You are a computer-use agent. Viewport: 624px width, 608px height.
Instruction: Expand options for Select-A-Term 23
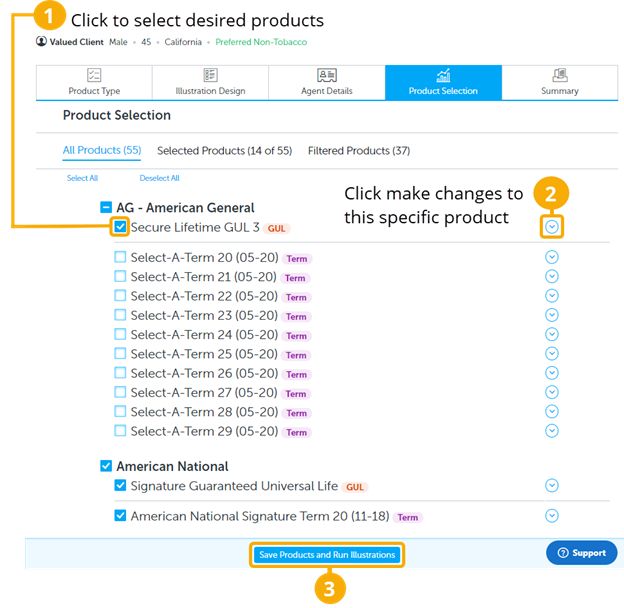click(552, 315)
